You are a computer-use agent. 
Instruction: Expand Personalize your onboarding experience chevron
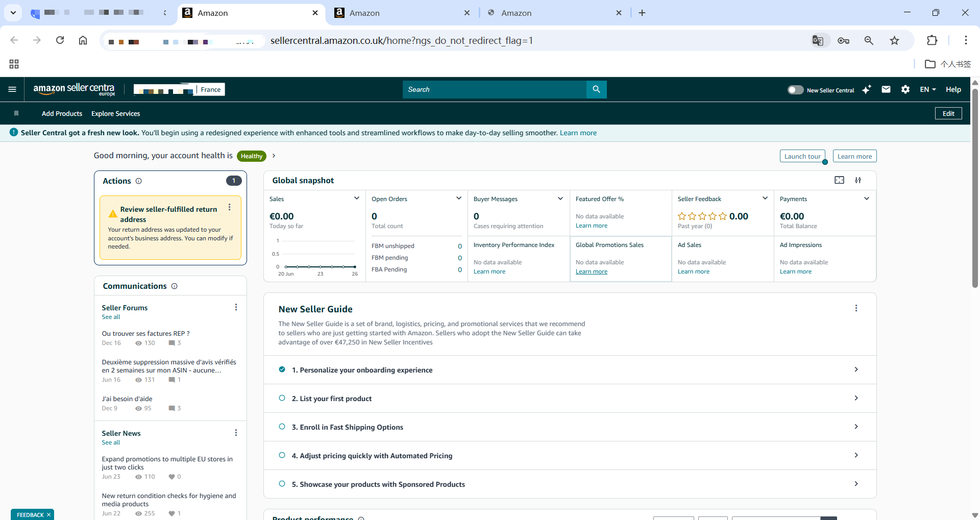[x=856, y=369]
